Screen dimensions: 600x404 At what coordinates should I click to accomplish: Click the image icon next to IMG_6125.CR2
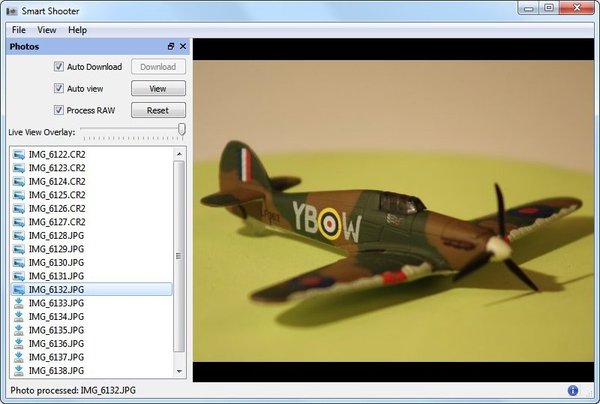pos(18,194)
